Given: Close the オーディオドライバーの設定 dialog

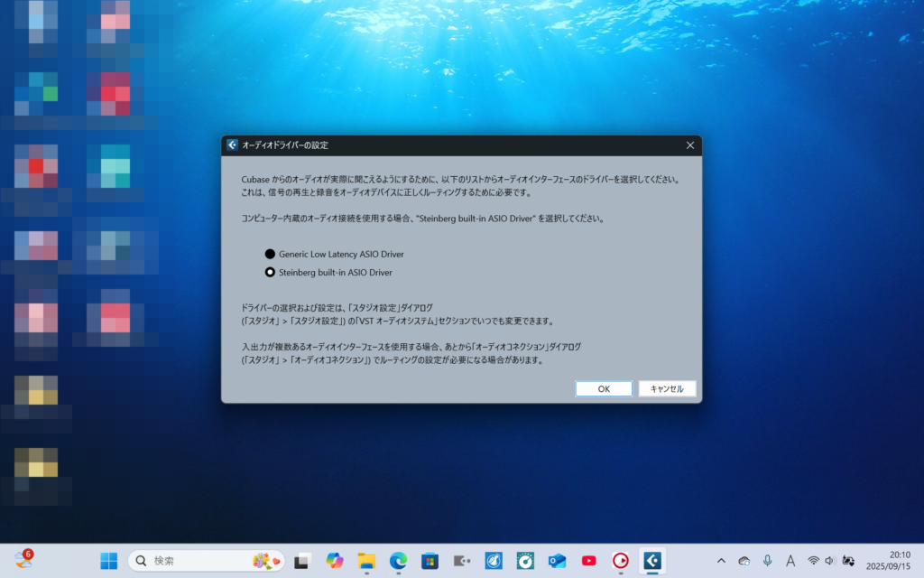Looking at the screenshot, I should 690,144.
